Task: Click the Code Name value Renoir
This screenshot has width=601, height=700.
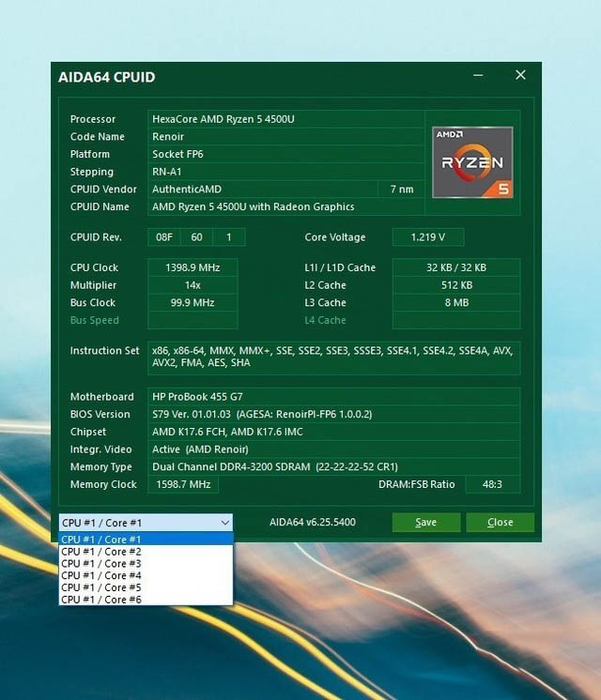Action: coord(286,137)
